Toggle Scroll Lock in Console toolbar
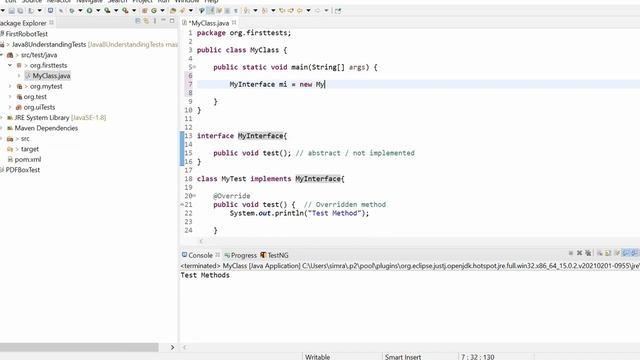 click(x=608, y=253)
